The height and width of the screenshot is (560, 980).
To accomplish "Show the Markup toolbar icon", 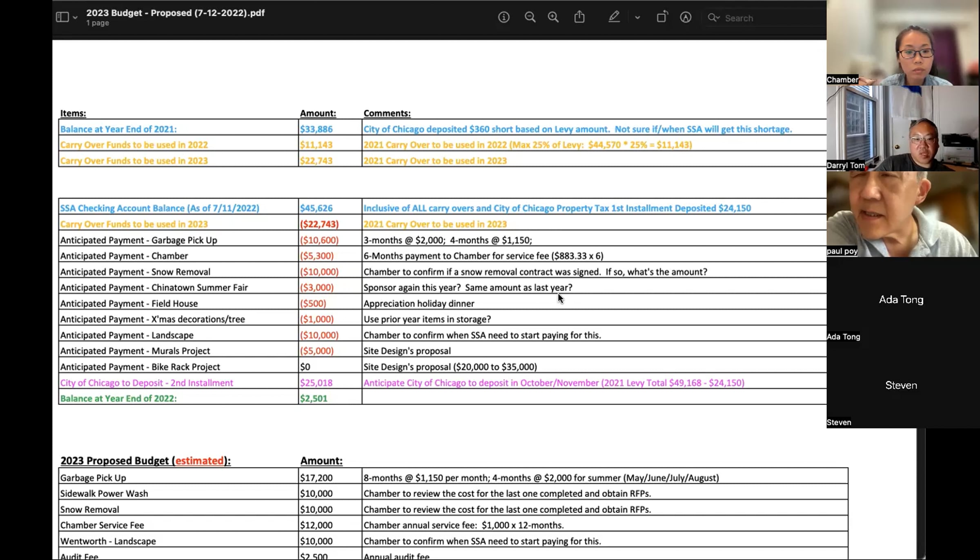I will (x=686, y=17).
